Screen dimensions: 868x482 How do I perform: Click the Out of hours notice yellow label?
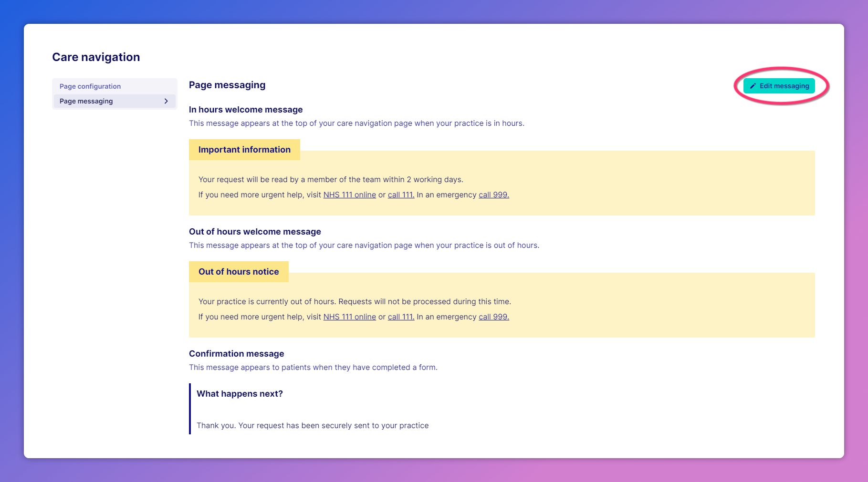(239, 272)
